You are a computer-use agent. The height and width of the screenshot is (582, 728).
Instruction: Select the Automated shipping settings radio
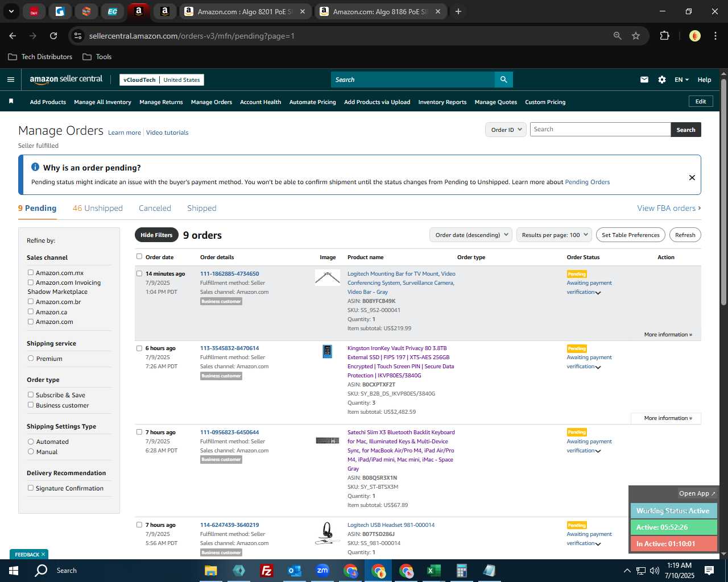[31, 441]
